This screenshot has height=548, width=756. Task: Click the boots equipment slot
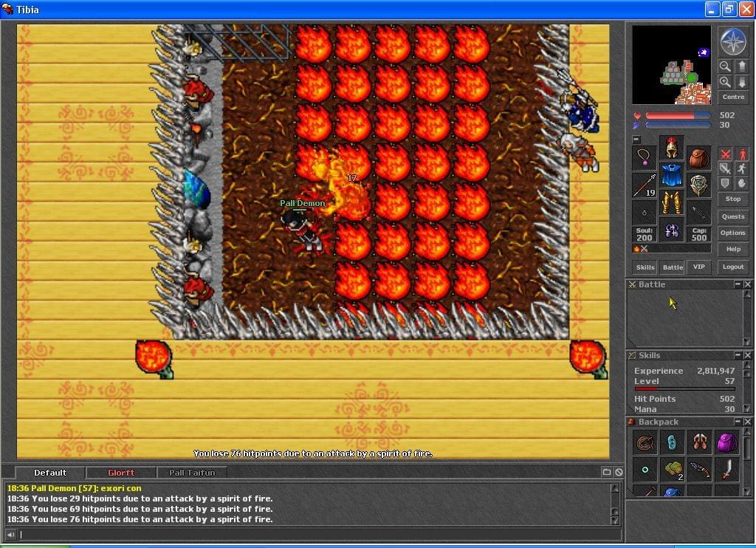coord(672,230)
